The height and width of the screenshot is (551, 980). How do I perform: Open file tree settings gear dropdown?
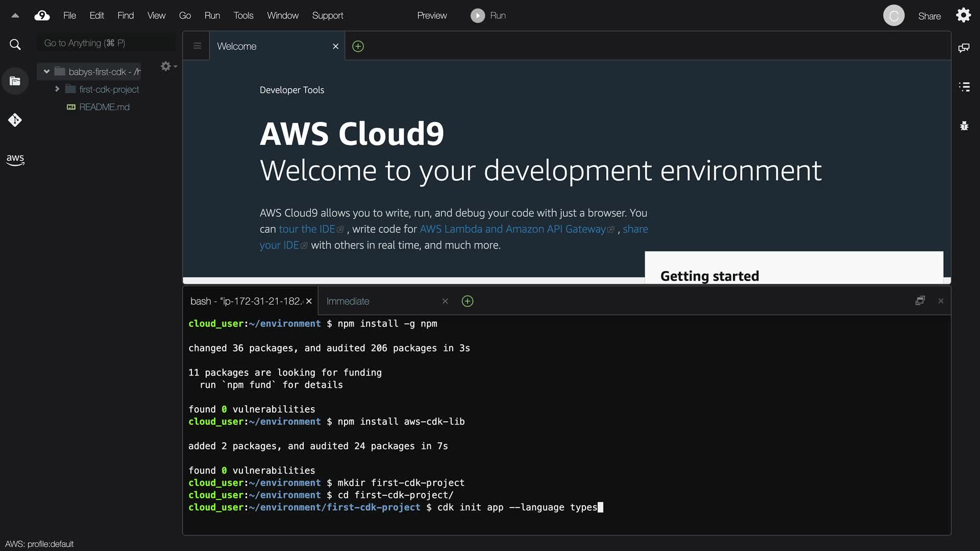(168, 66)
